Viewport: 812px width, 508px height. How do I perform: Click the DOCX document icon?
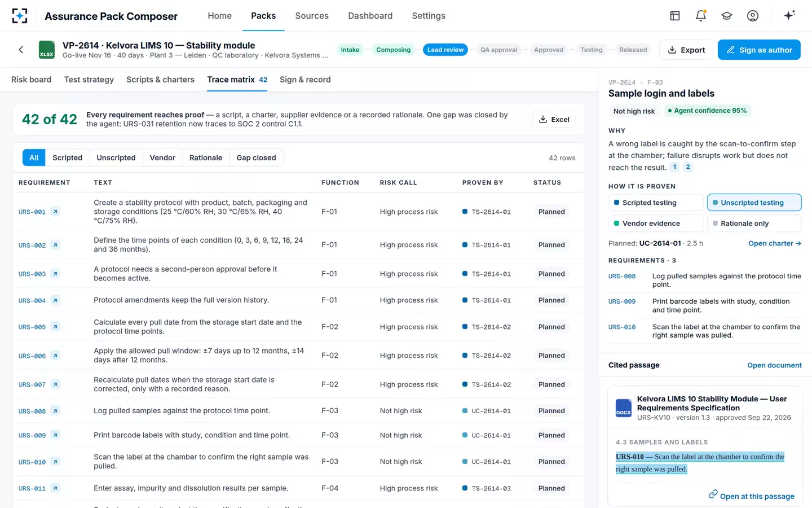pos(624,408)
